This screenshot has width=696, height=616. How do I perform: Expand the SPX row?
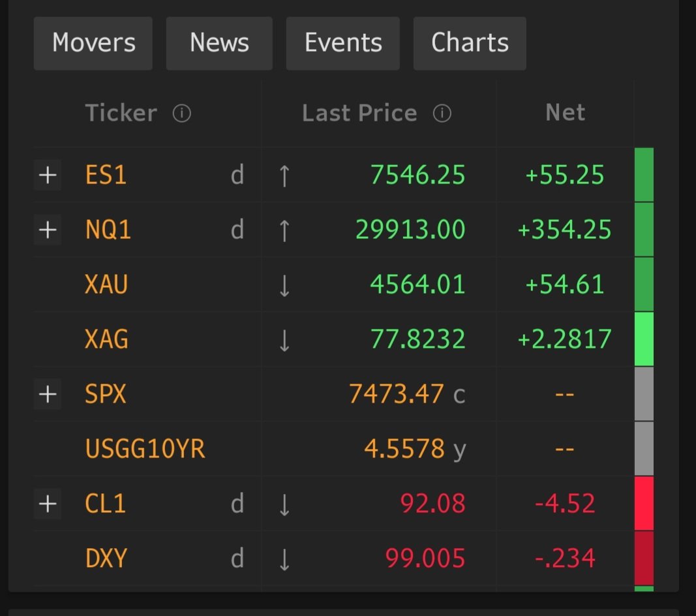(x=48, y=394)
